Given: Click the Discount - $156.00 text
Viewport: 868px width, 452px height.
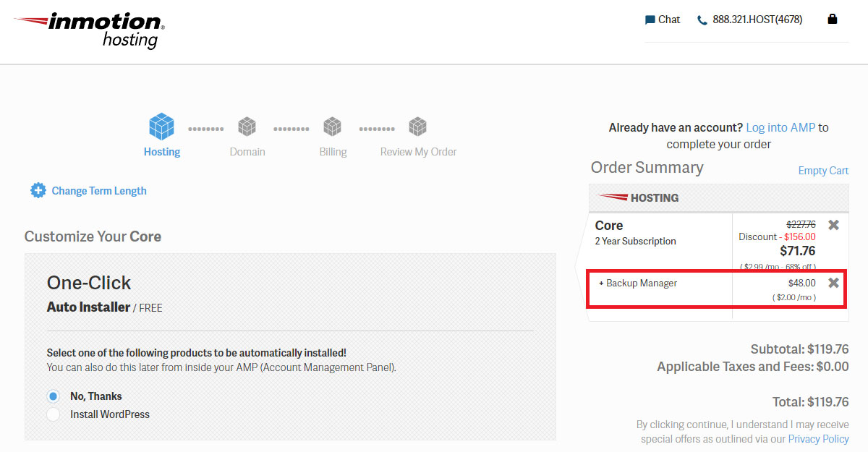Looking at the screenshot, I should 777,236.
